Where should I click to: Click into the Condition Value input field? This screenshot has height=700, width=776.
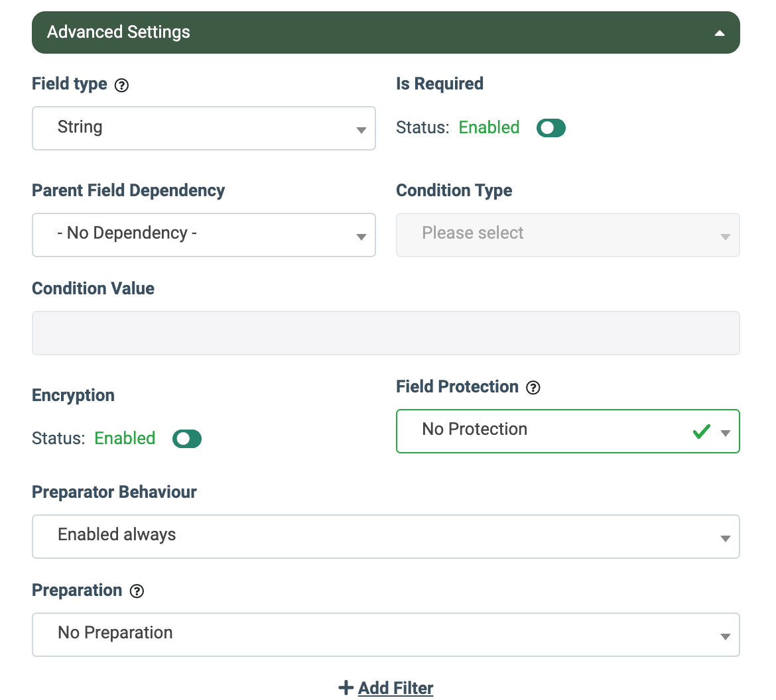[x=385, y=333]
